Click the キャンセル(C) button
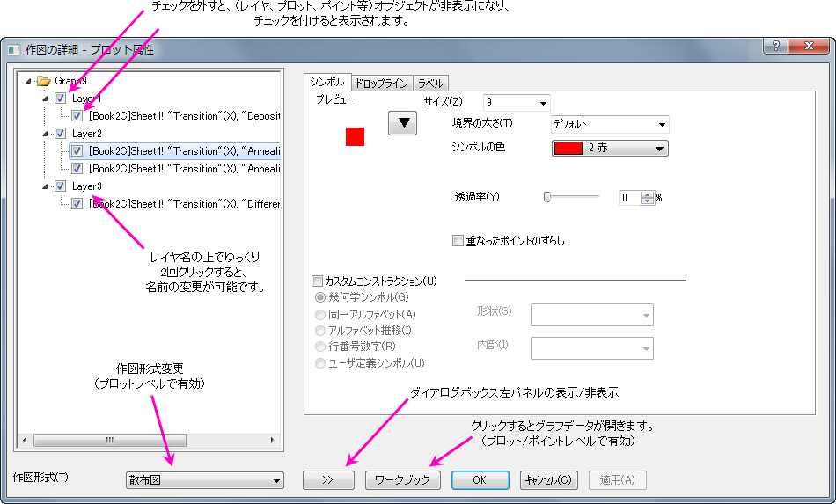Screen dimensions: 836x504 point(548,480)
